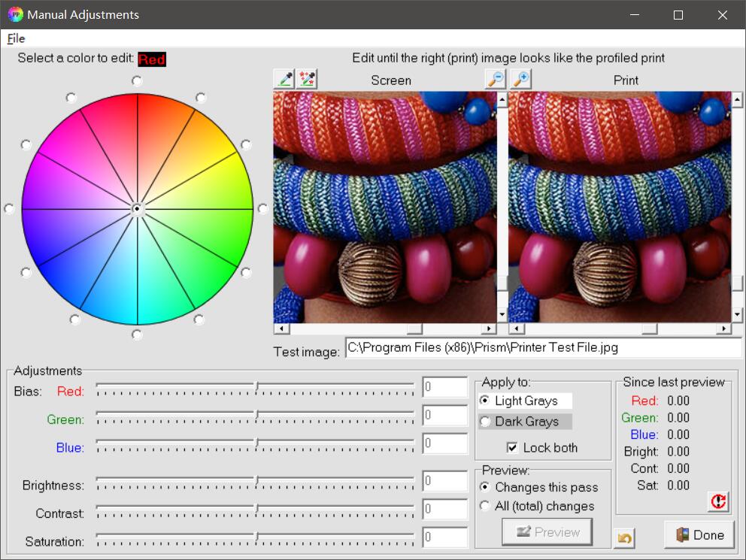The height and width of the screenshot is (560, 746).
Task: Click the zoom out magnifier icon
Action: (x=495, y=79)
